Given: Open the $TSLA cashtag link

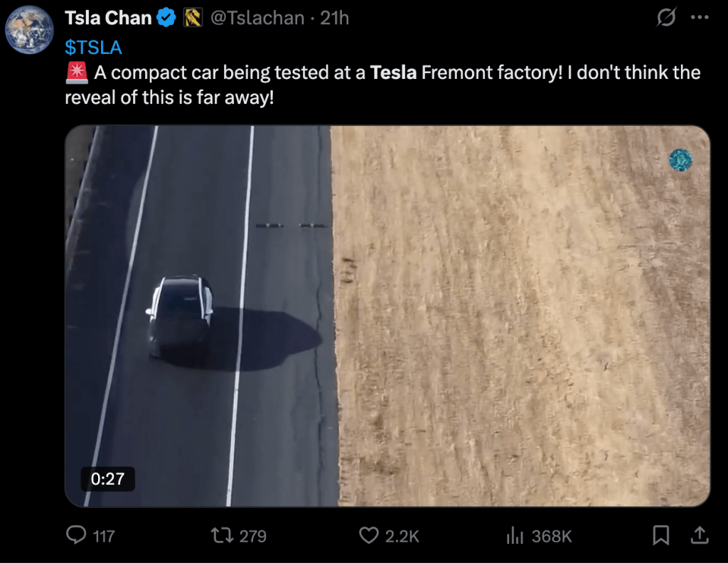Looking at the screenshot, I should pos(93,48).
